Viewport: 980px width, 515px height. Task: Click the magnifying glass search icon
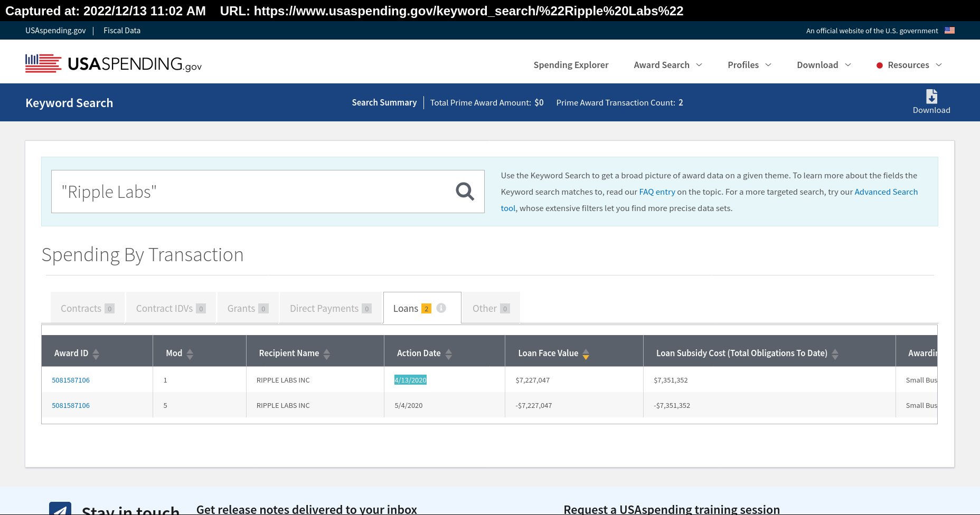(465, 192)
